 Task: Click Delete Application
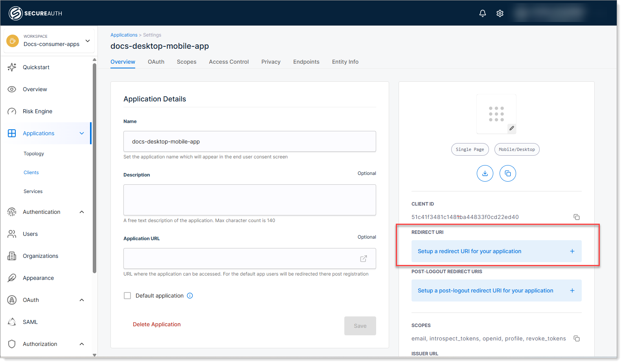pos(157,324)
